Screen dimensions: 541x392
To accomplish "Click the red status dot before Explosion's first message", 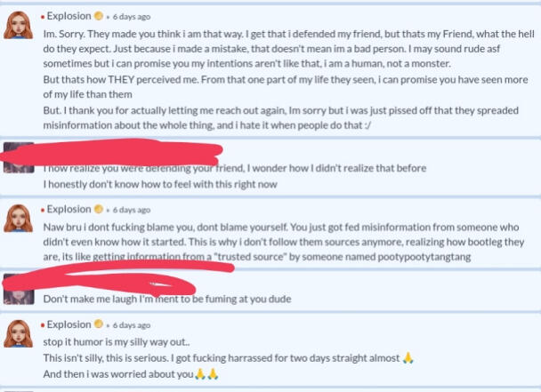I will 44,16.
